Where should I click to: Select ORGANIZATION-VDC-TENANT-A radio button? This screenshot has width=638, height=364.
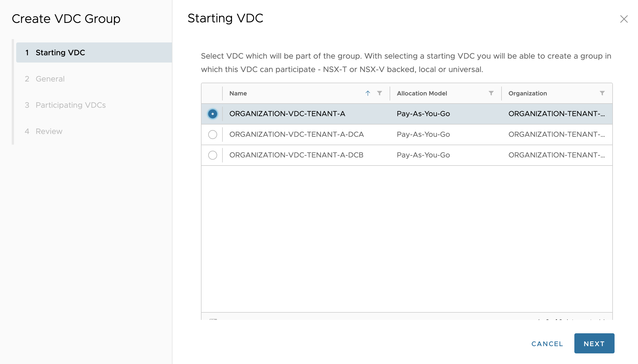213,114
